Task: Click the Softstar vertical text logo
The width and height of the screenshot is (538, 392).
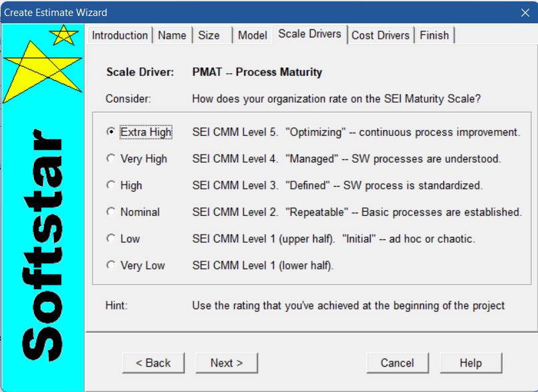Action: (x=43, y=245)
